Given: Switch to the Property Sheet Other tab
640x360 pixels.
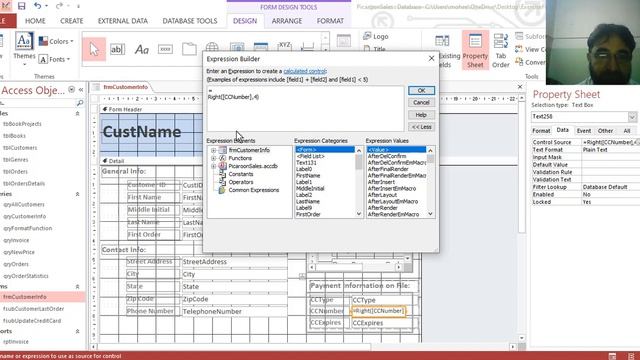Looking at the screenshot, I should 605,131.
